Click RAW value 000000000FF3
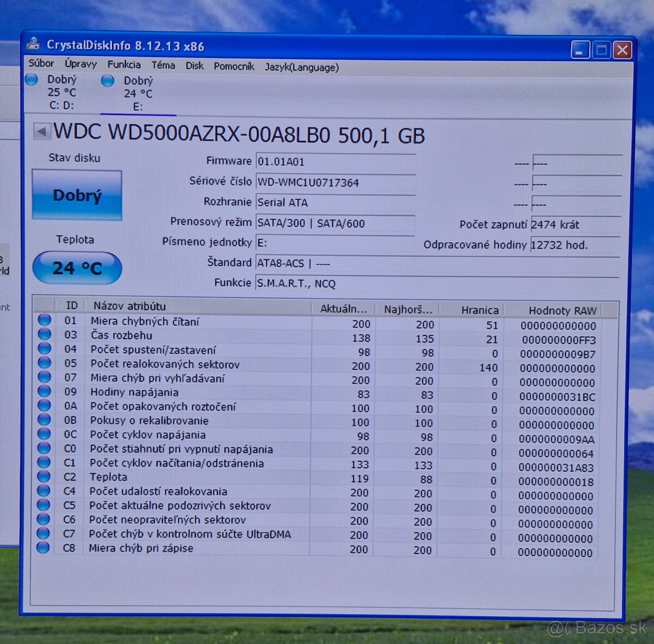654x644 pixels. pos(559,340)
